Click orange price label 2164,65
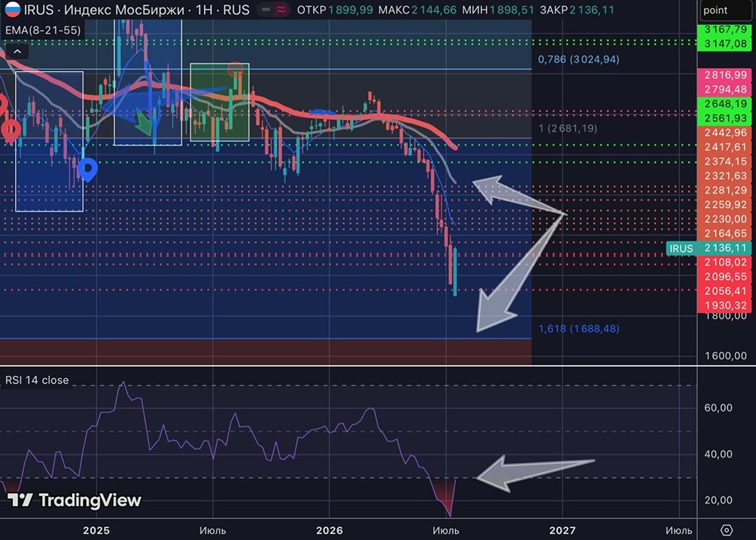The image size is (756, 540). click(725, 234)
